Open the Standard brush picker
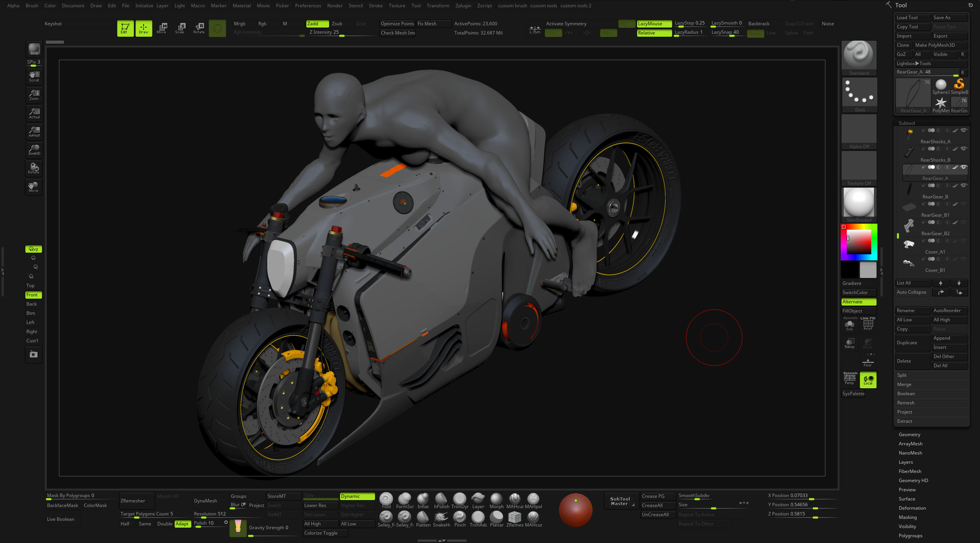 tap(859, 58)
